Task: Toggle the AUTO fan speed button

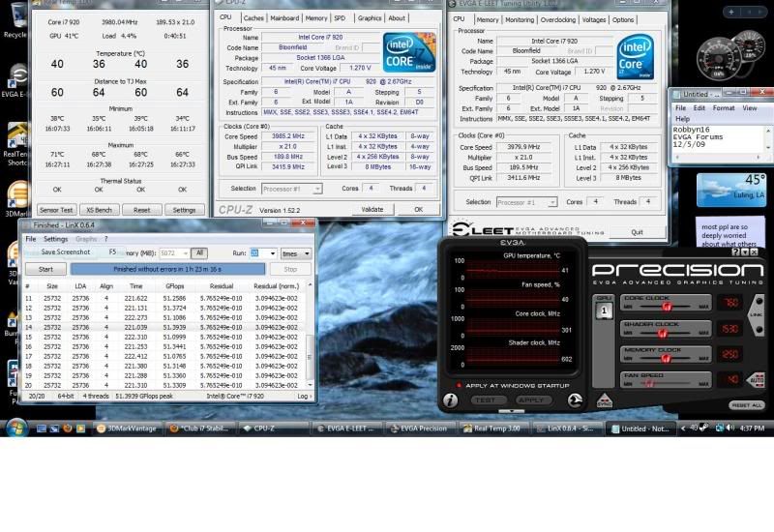Action: pyautogui.click(x=757, y=379)
